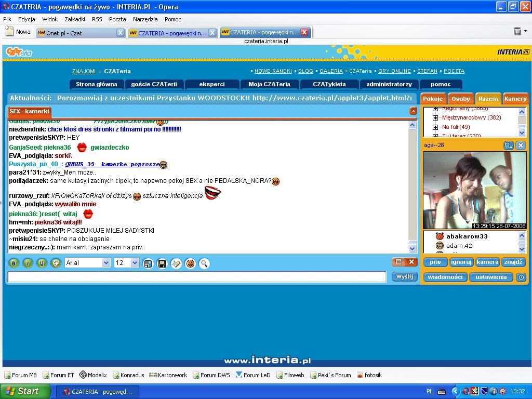Open the Strona główna page
The height and width of the screenshot is (399, 532).
[96, 84]
